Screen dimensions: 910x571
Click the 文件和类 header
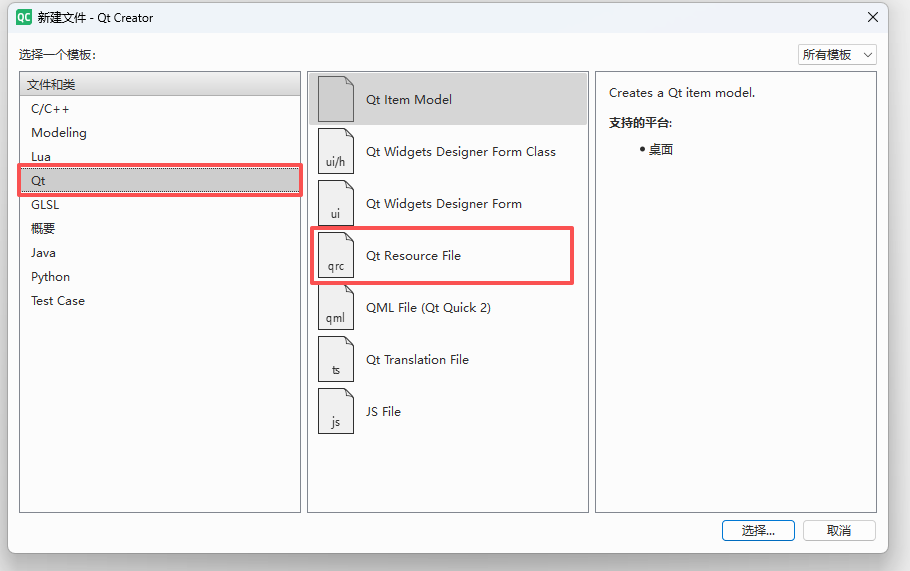click(160, 85)
